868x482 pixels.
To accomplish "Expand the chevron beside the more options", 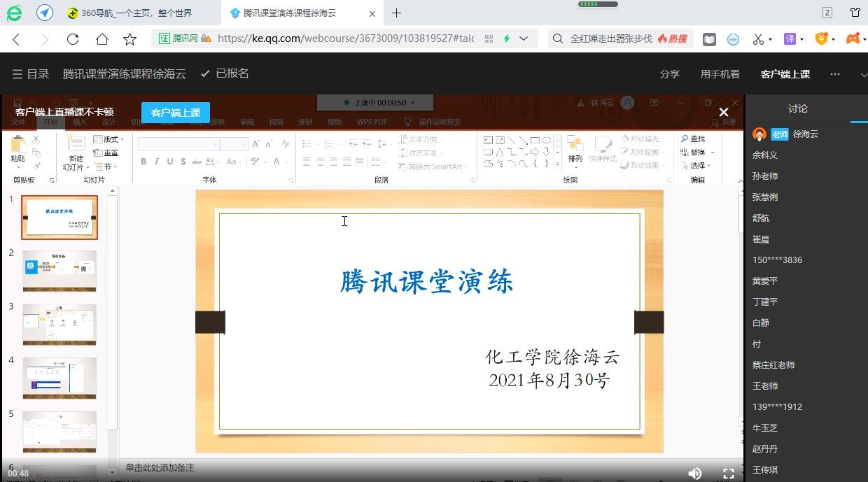I will click(x=863, y=73).
